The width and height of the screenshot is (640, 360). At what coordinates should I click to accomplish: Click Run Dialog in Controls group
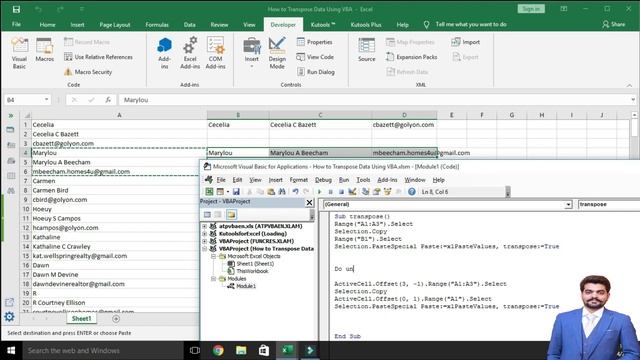[316, 72]
